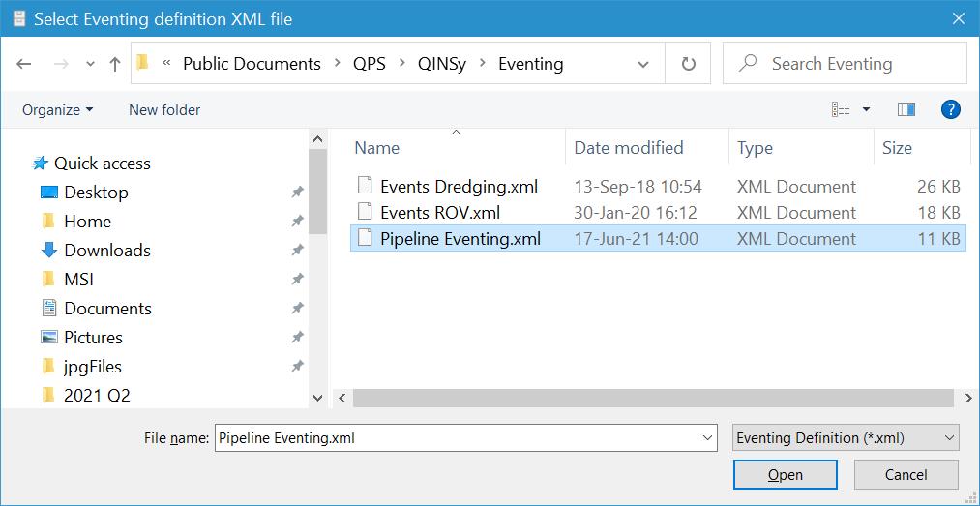Viewport: 980px width, 506px height.
Task: Open the Eventing Definition file type dropdown
Action: pos(846,437)
